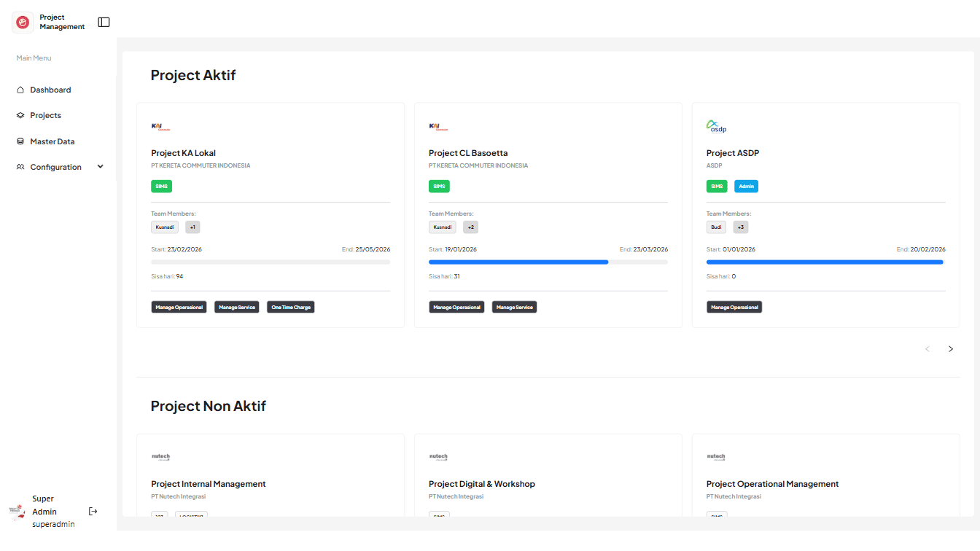Click the Dashboard home icon
The width and height of the screenshot is (980, 551).
(20, 90)
